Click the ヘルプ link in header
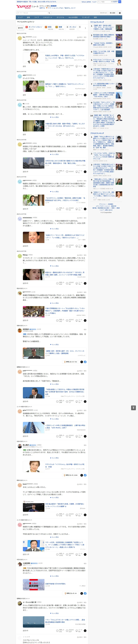138x644 pixels. 94,2
